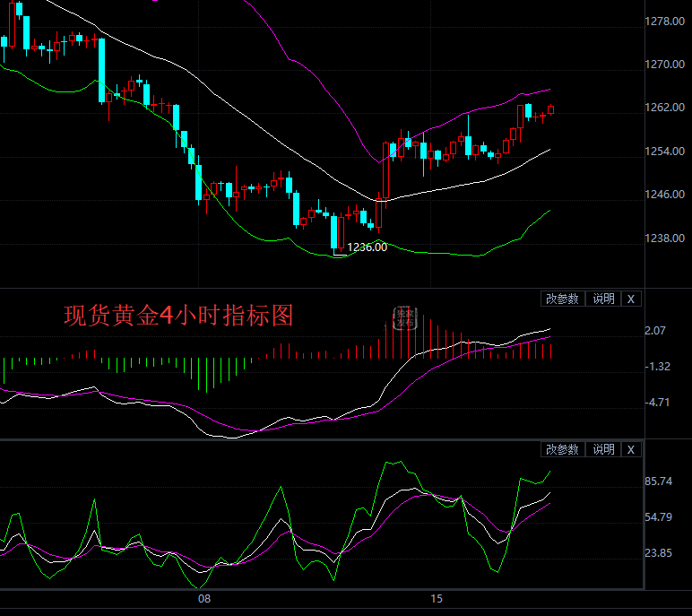Click the 1278.00 price axis label
Screen dimensions: 692x616
[x=666, y=22]
